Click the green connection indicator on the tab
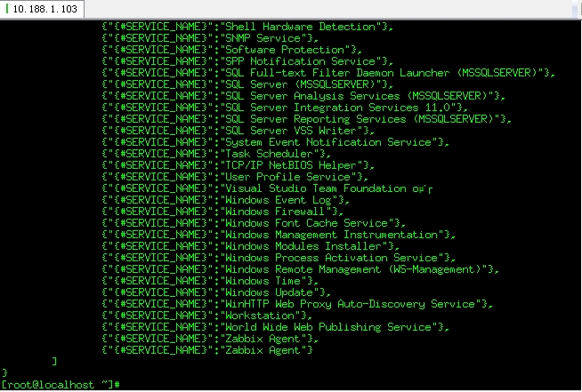 point(5,9)
